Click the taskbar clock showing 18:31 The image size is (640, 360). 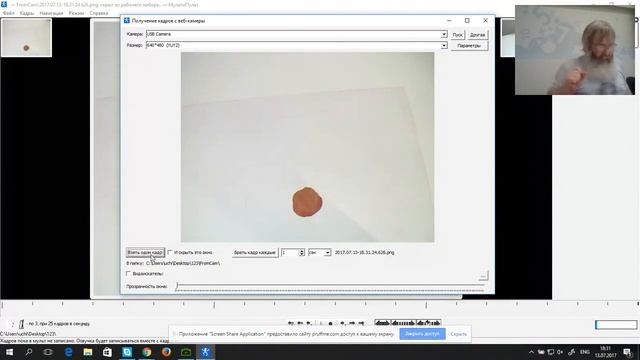pyautogui.click(x=606, y=352)
